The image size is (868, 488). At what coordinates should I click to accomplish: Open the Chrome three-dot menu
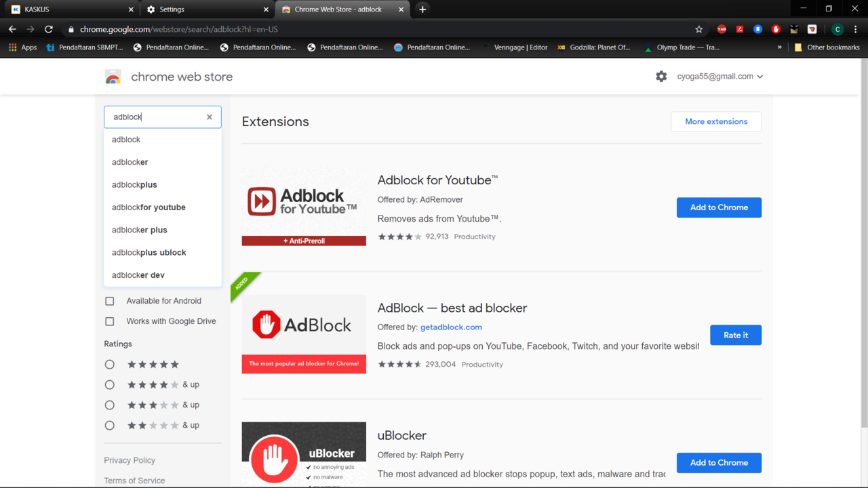click(x=856, y=29)
